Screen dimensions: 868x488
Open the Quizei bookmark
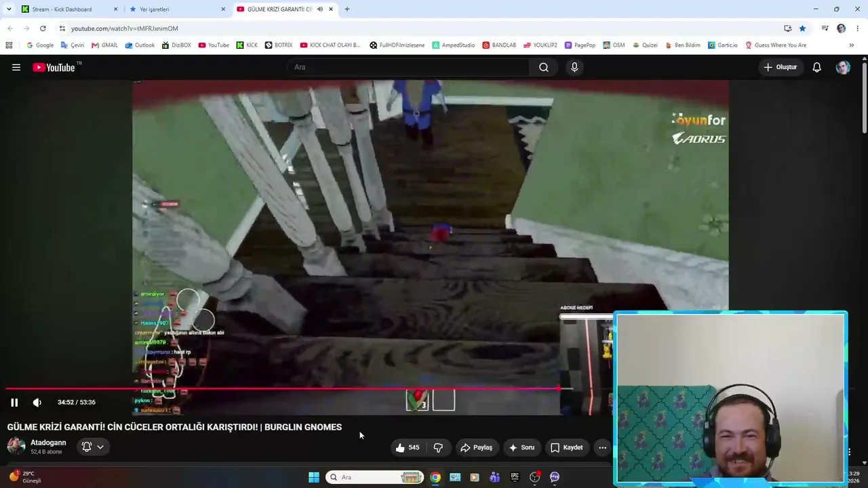point(645,45)
